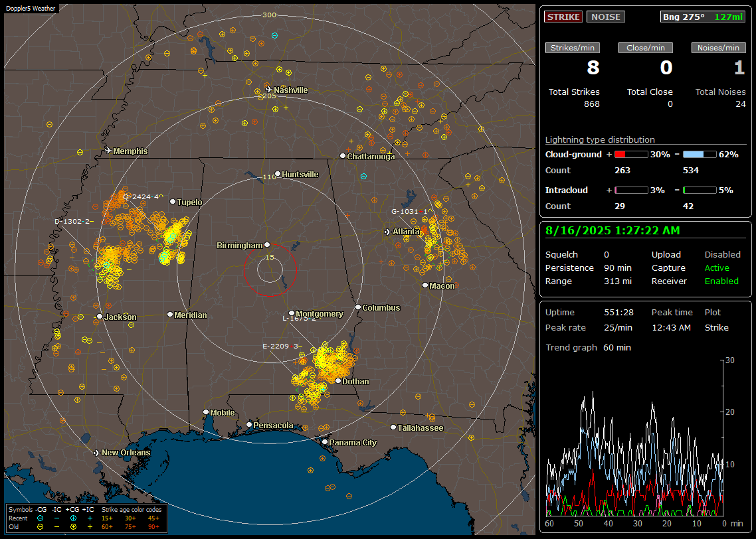Click the Peak time 12:43 AM value
The width and height of the screenshot is (756, 539).
click(671, 327)
